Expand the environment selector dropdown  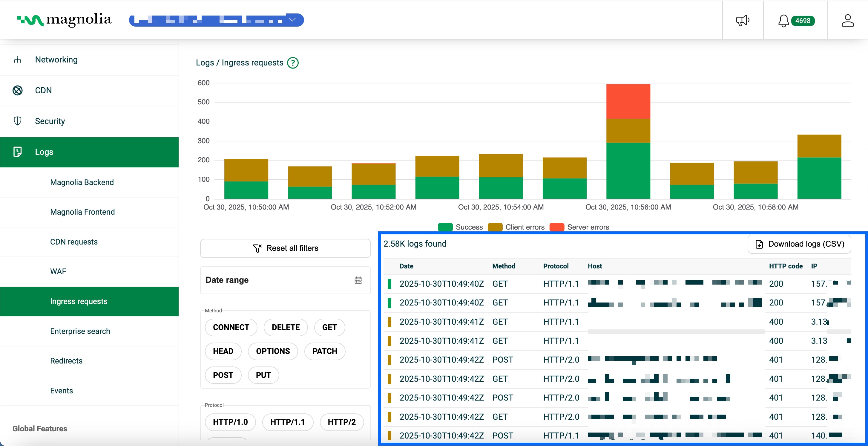292,20
